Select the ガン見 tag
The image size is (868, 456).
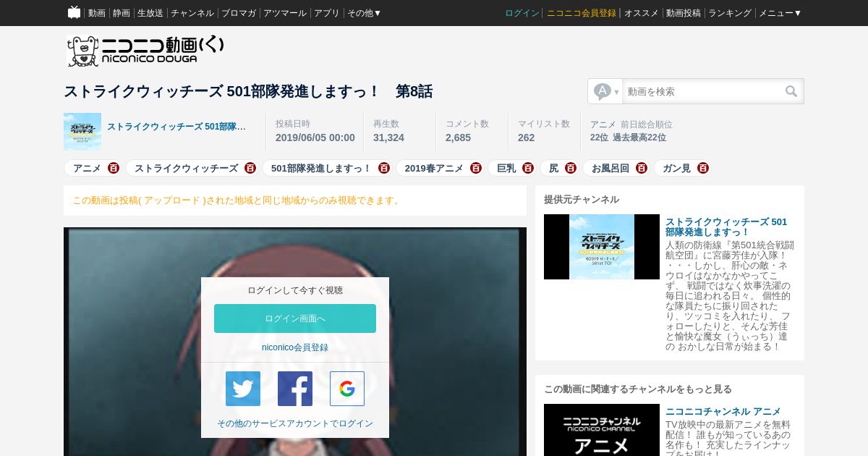tap(676, 168)
